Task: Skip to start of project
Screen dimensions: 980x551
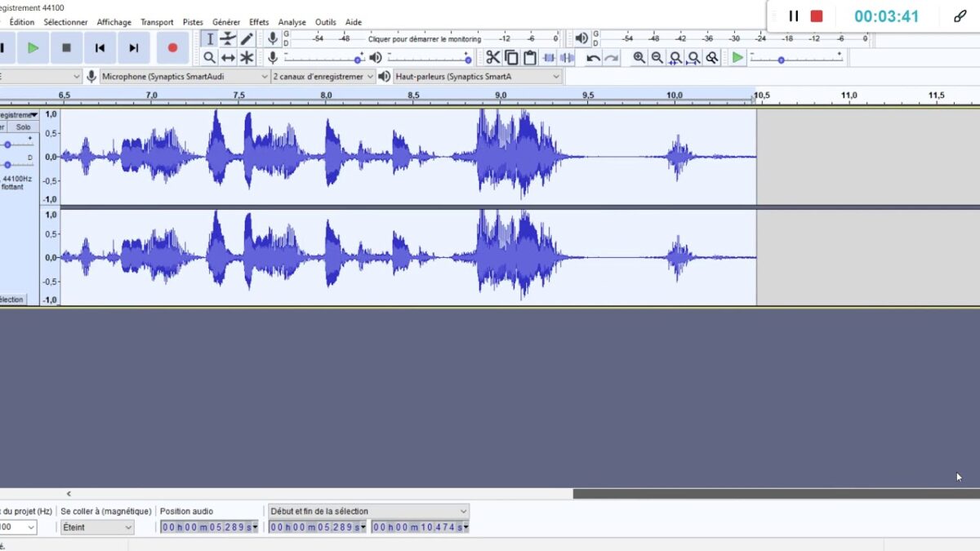Action: pyautogui.click(x=100, y=48)
